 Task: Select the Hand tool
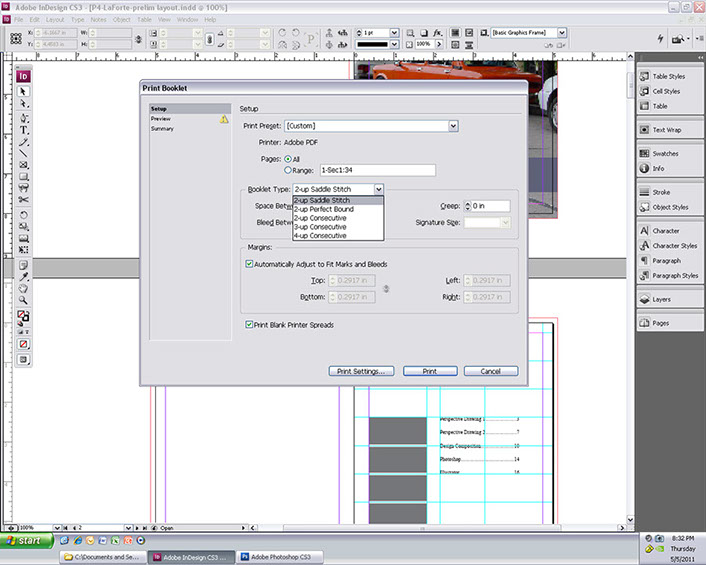[23, 289]
